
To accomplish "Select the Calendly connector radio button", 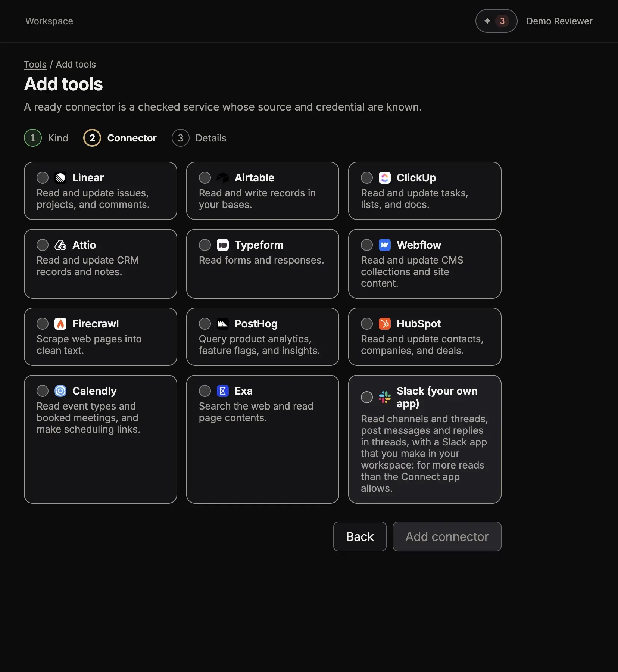I will [x=43, y=391].
